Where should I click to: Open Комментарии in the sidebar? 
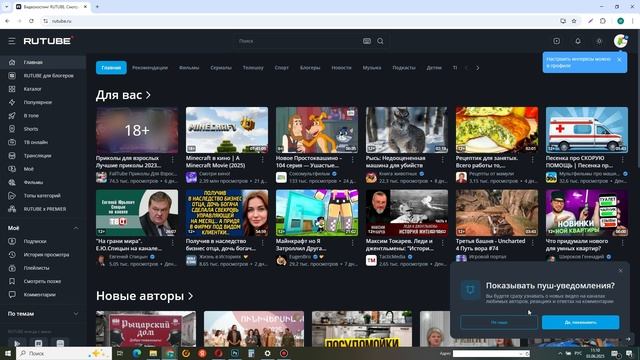pyautogui.click(x=43, y=295)
